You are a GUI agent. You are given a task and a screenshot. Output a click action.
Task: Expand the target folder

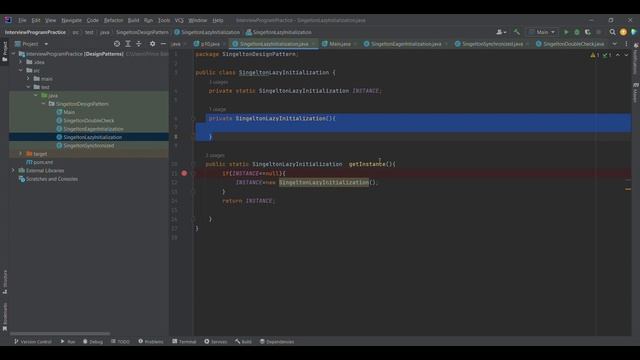coord(21,153)
